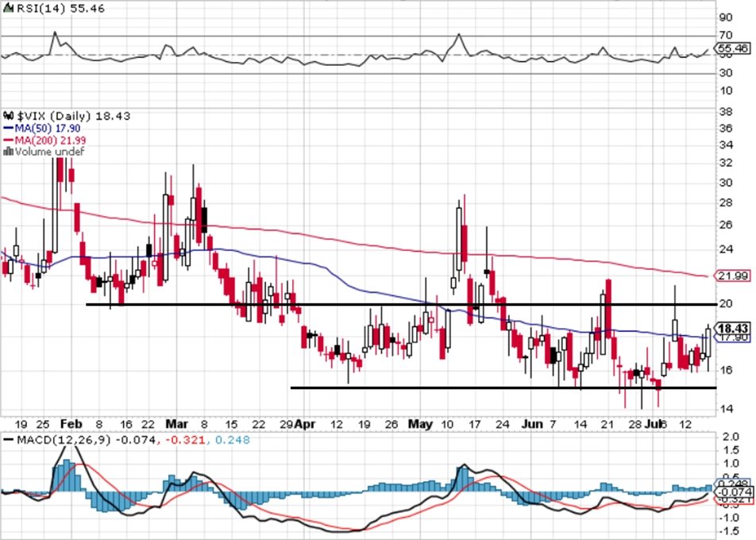Click the MACD black line legend marker
The width and height of the screenshot is (756, 540).
[x=8, y=440]
